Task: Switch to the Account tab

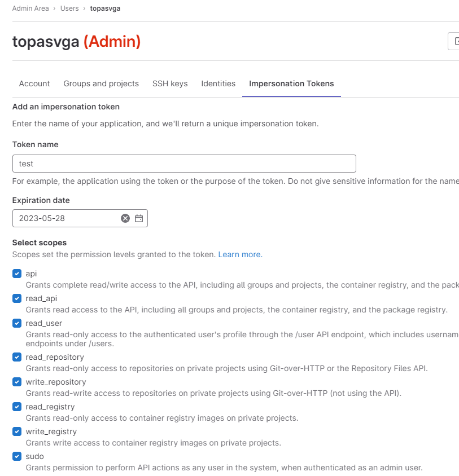Action: pyautogui.click(x=34, y=83)
